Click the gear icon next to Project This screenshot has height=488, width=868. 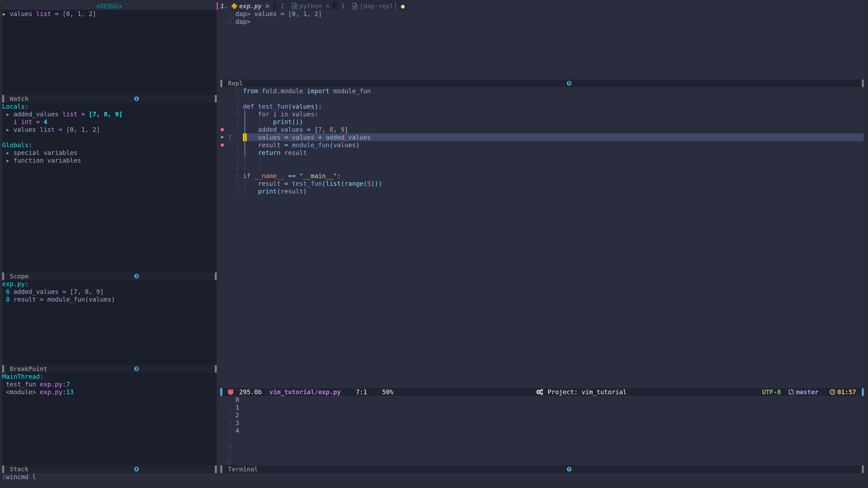[x=540, y=392]
